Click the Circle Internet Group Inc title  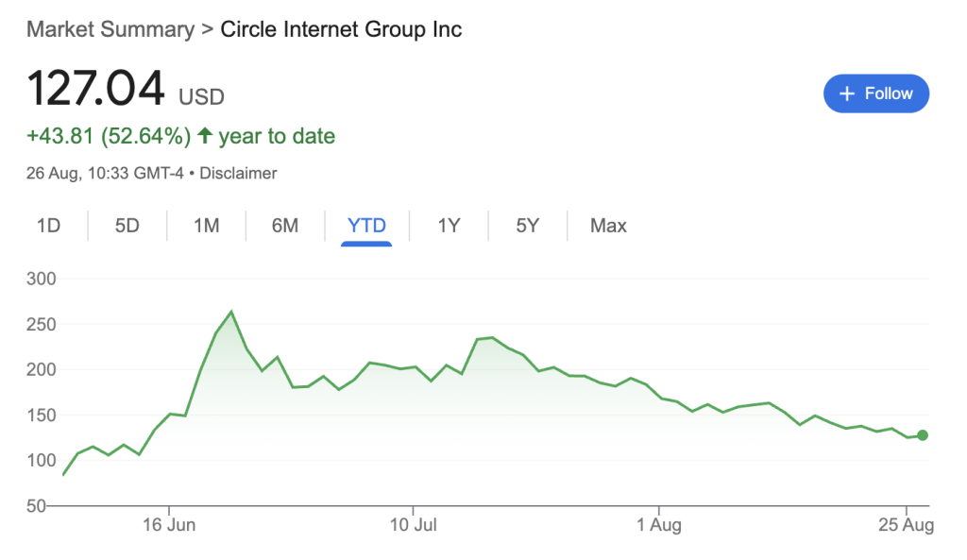coord(341,29)
